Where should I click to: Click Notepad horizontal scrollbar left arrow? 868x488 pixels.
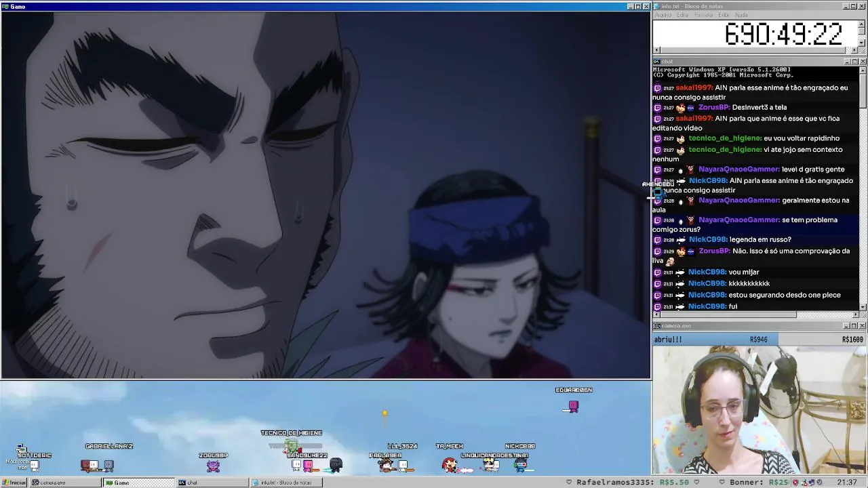[656, 50]
